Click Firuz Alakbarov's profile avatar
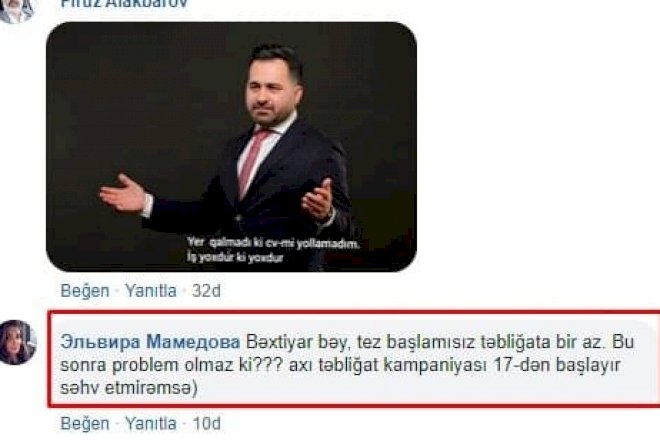Screen dimensions: 660x441 coord(16,10)
